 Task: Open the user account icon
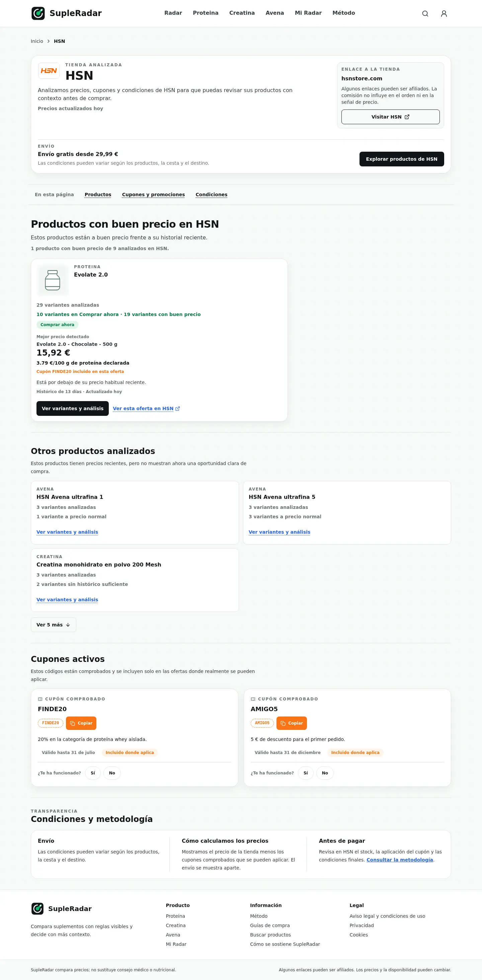(x=444, y=14)
